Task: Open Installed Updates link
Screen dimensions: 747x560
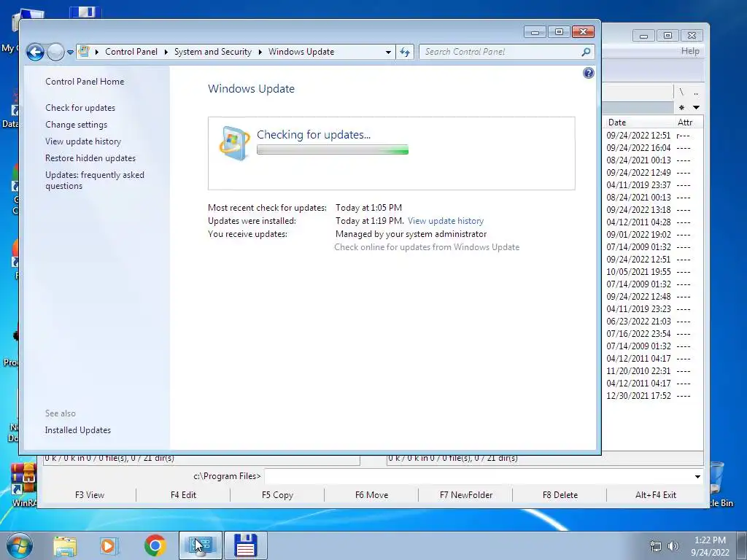Action: tap(77, 430)
